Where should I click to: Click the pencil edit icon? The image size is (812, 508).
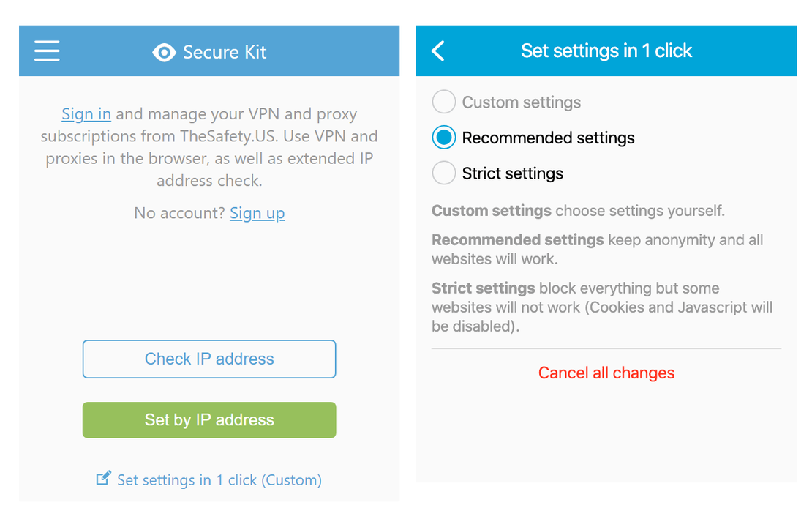[x=103, y=479]
